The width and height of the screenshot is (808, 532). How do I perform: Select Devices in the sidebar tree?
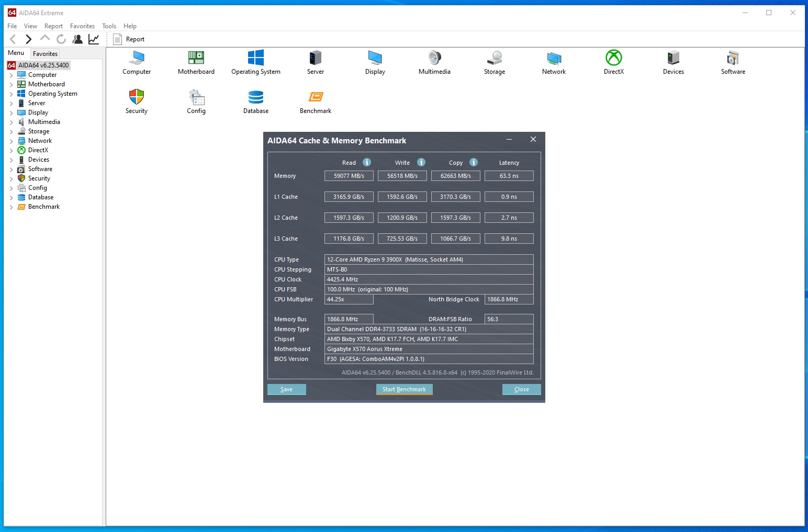click(x=39, y=160)
